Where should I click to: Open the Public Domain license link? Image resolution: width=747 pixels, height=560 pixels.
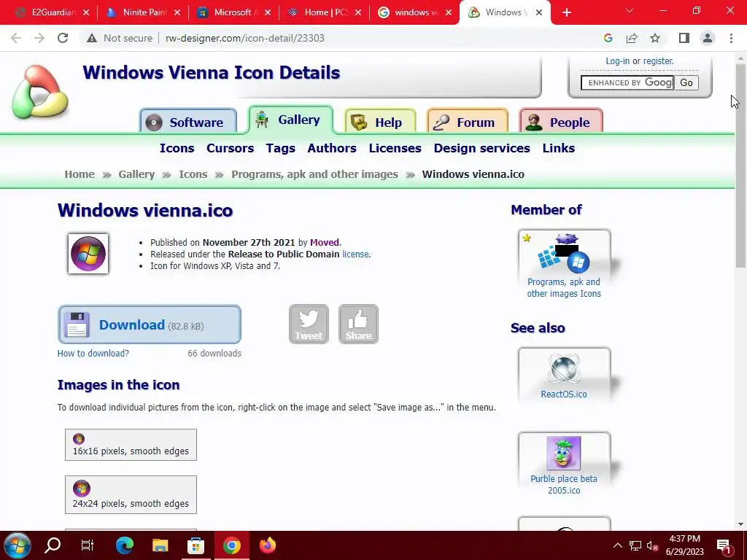pos(355,254)
